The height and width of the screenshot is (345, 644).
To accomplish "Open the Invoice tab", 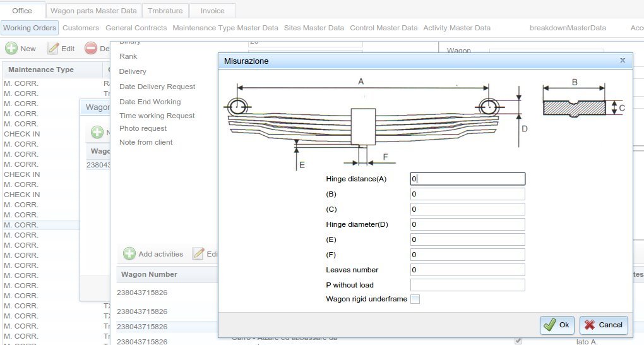I will (x=212, y=11).
